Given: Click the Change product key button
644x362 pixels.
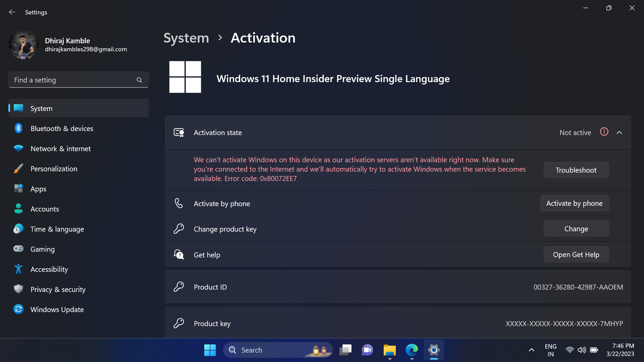Looking at the screenshot, I should (576, 229).
